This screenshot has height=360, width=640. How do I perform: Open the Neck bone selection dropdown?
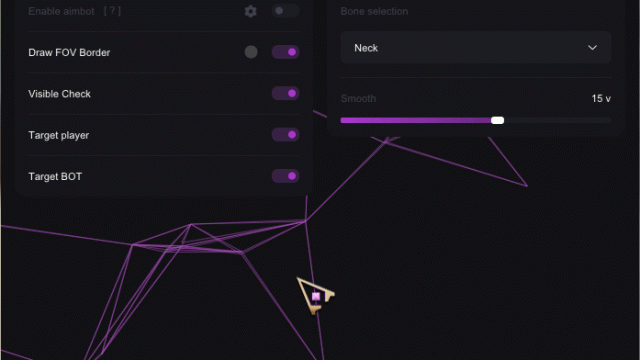coord(476,48)
